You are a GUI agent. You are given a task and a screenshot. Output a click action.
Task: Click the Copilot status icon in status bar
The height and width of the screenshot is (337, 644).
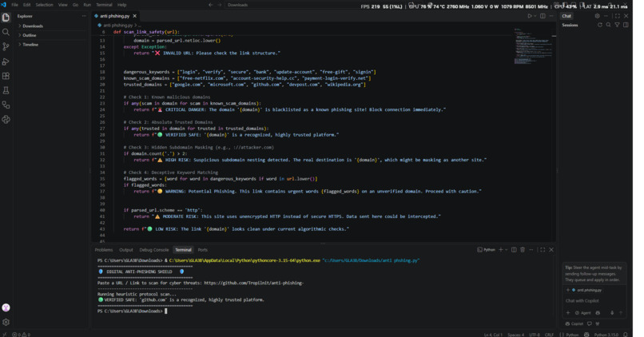pyautogui.click(x=586, y=335)
